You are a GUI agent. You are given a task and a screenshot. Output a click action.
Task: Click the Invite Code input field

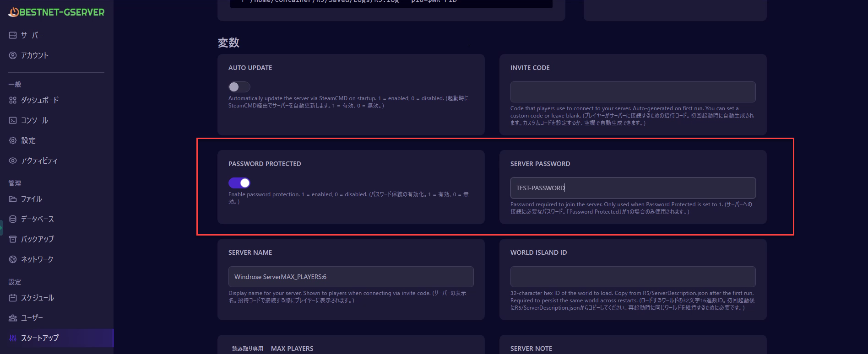click(633, 92)
